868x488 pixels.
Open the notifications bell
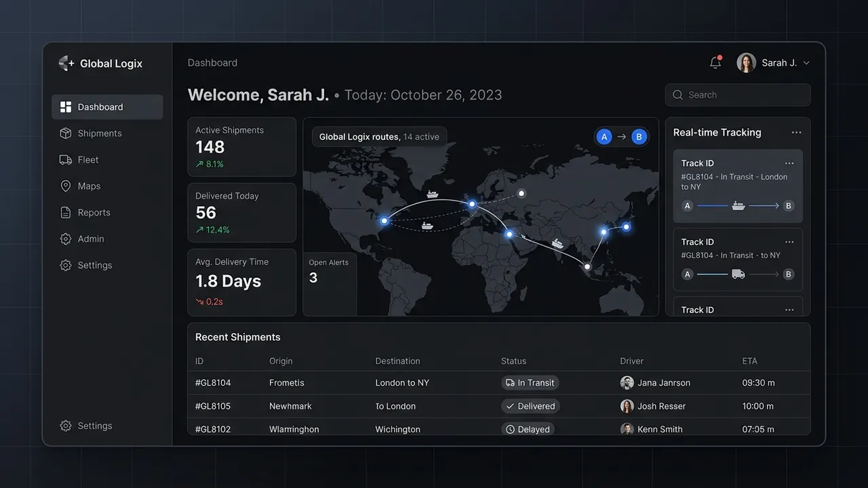tap(715, 62)
